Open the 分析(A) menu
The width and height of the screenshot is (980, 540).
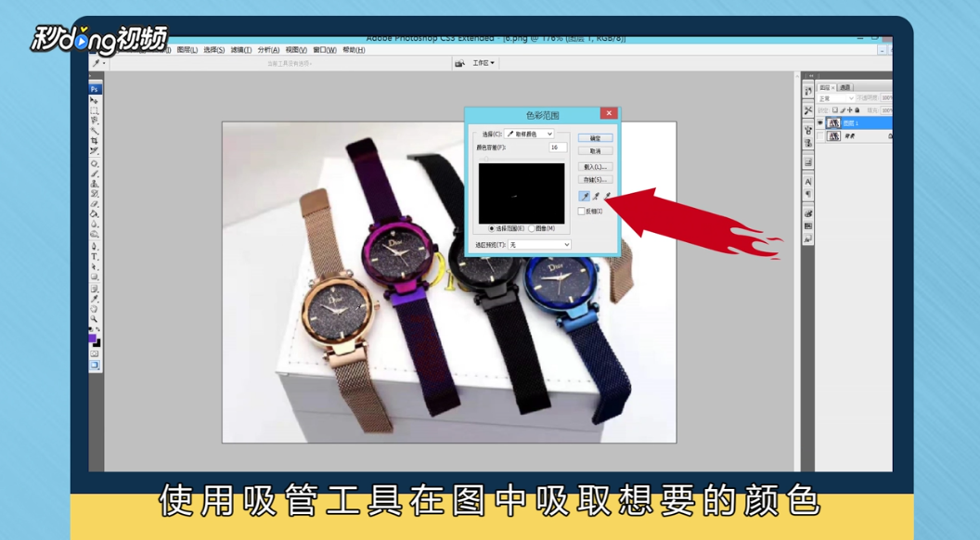[269, 50]
